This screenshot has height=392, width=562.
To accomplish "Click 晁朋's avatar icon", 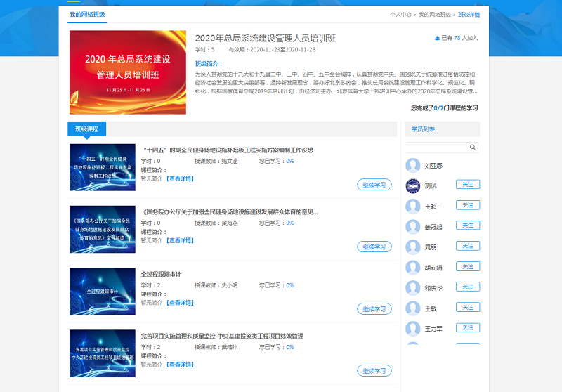I will click(x=413, y=247).
